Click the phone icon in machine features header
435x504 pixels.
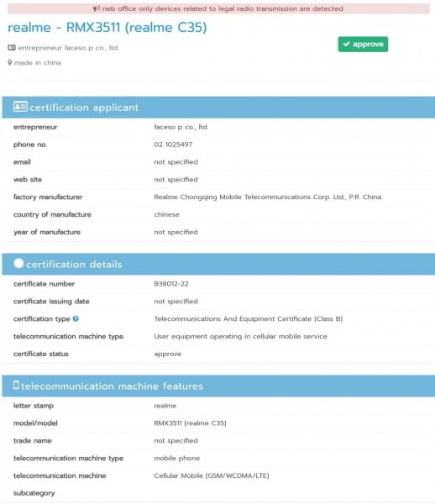click(x=16, y=385)
